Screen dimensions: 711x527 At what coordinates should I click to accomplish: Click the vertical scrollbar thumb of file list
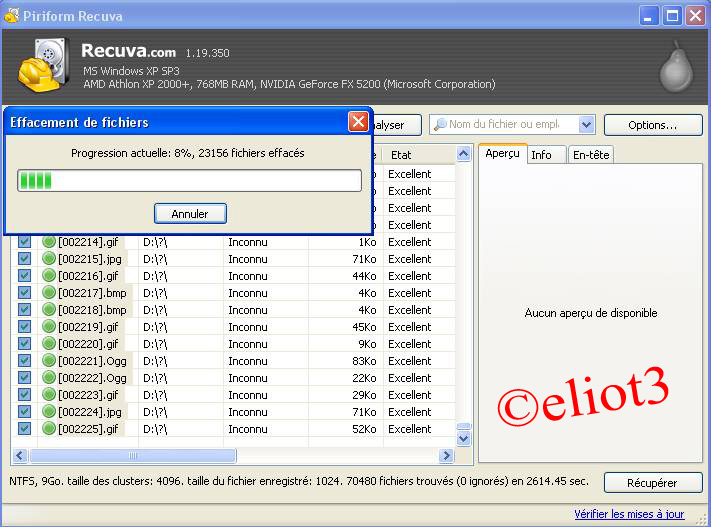[463, 426]
